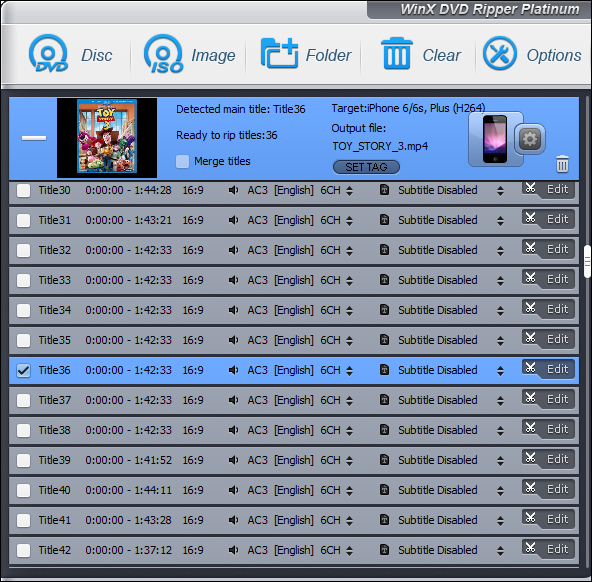Check the Title30 checkbox
The image size is (592, 582).
pos(24,191)
